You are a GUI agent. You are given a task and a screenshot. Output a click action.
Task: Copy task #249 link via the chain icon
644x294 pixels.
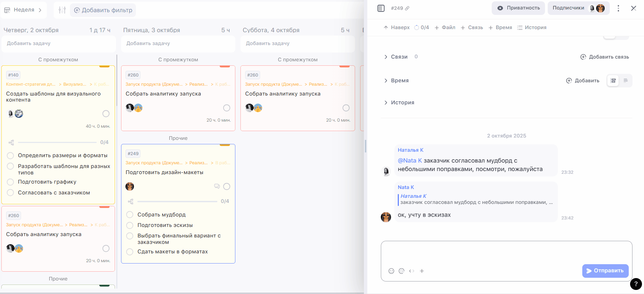click(407, 8)
